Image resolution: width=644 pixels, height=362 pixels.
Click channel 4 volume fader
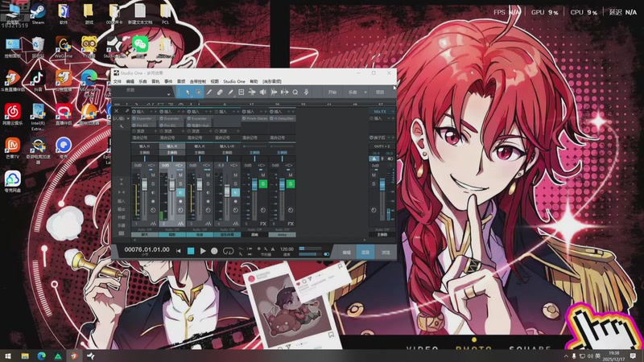(227, 191)
